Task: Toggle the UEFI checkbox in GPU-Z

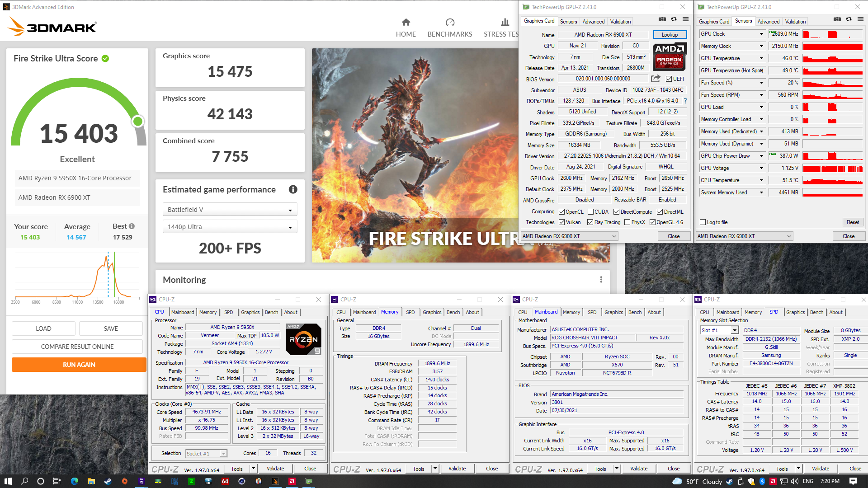Action: (x=669, y=79)
